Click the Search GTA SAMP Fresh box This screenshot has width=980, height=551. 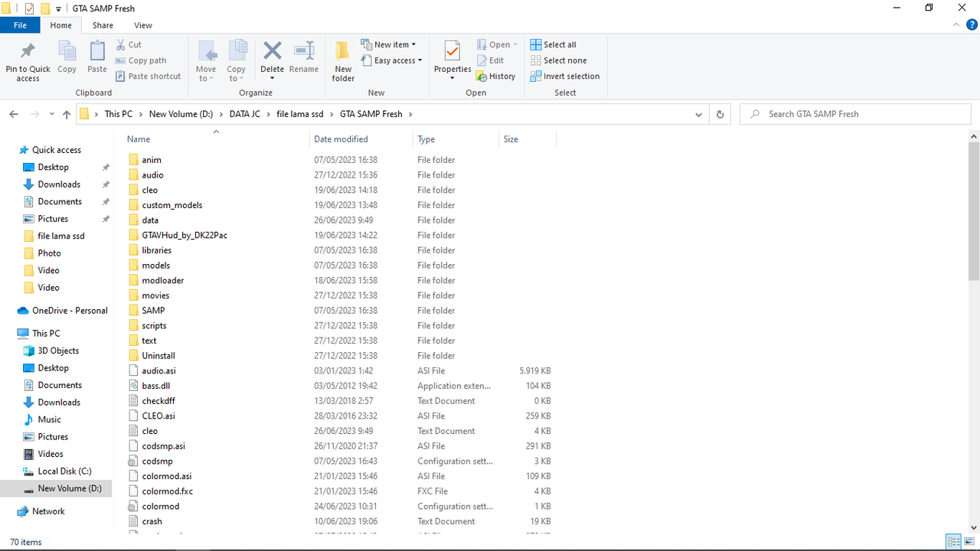(x=855, y=114)
